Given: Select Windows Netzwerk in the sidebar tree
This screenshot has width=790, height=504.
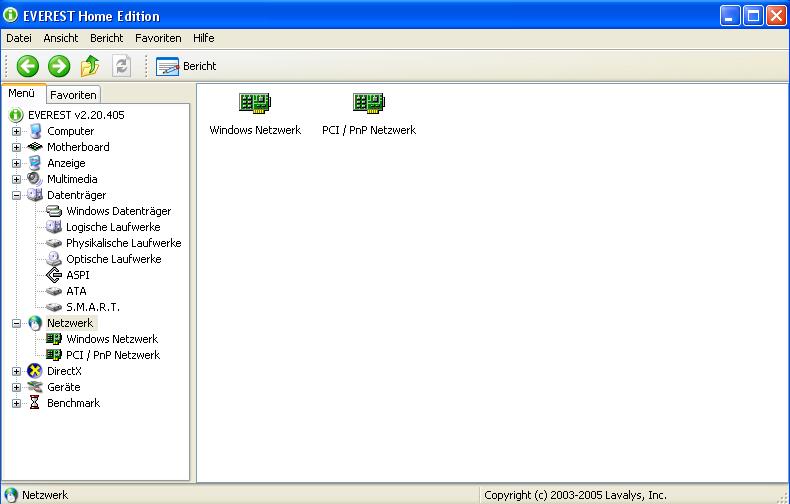Looking at the screenshot, I should point(111,339).
